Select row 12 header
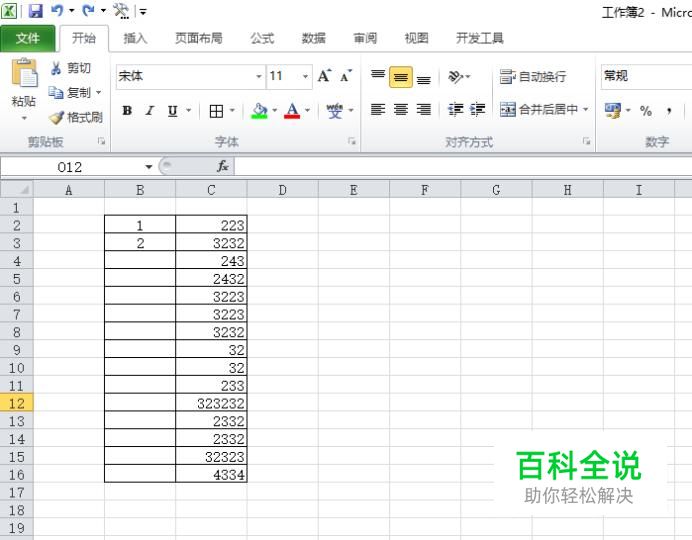Image resolution: width=692 pixels, height=540 pixels. pyautogui.click(x=17, y=403)
